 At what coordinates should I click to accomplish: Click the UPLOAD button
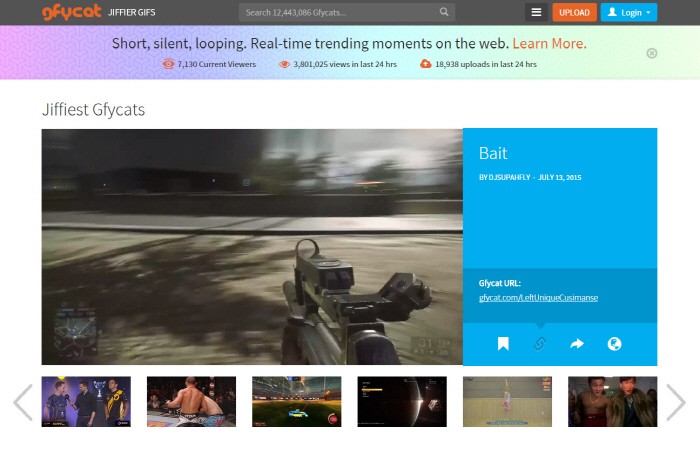[574, 12]
